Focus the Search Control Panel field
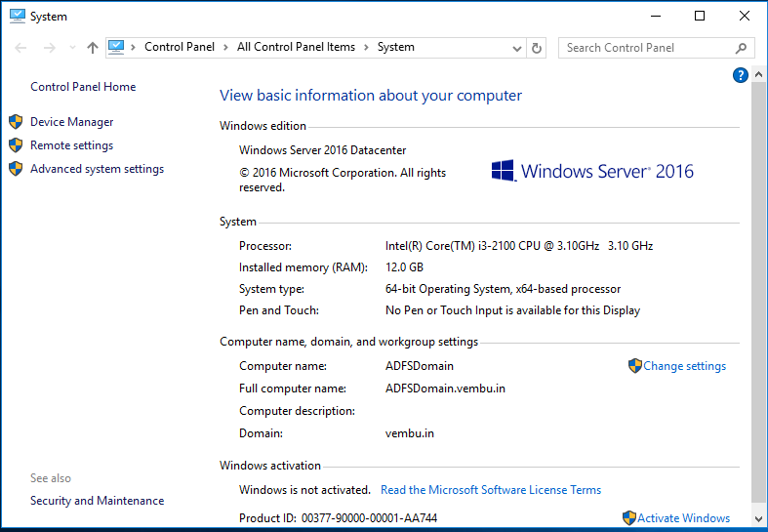The image size is (768, 532). coord(656,48)
